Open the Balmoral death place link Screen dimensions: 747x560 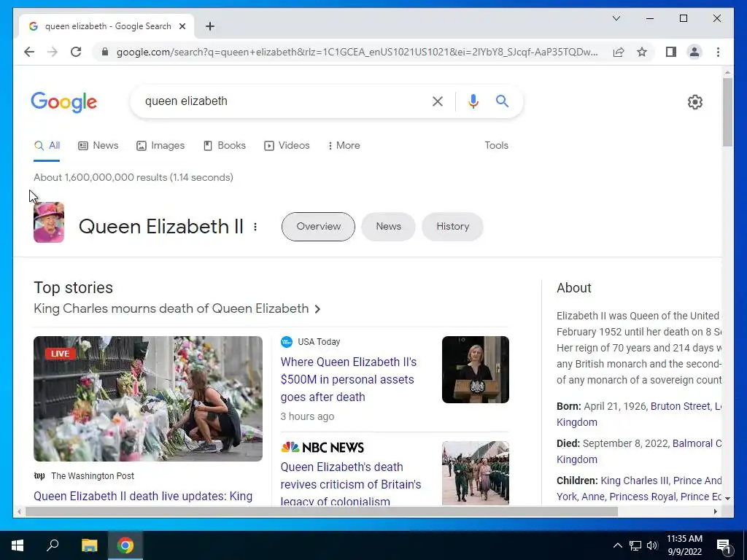click(x=697, y=443)
